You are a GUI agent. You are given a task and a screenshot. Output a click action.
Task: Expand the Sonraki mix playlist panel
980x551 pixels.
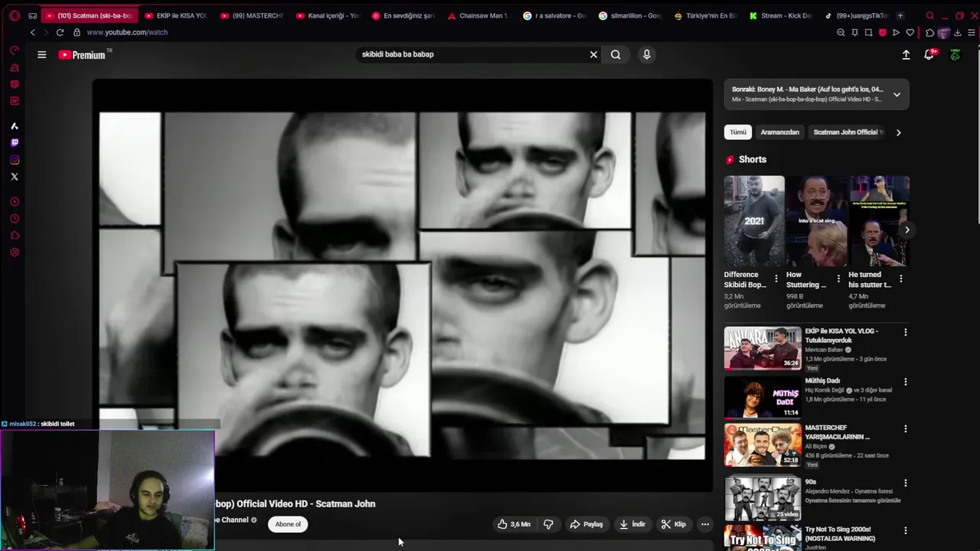point(897,95)
